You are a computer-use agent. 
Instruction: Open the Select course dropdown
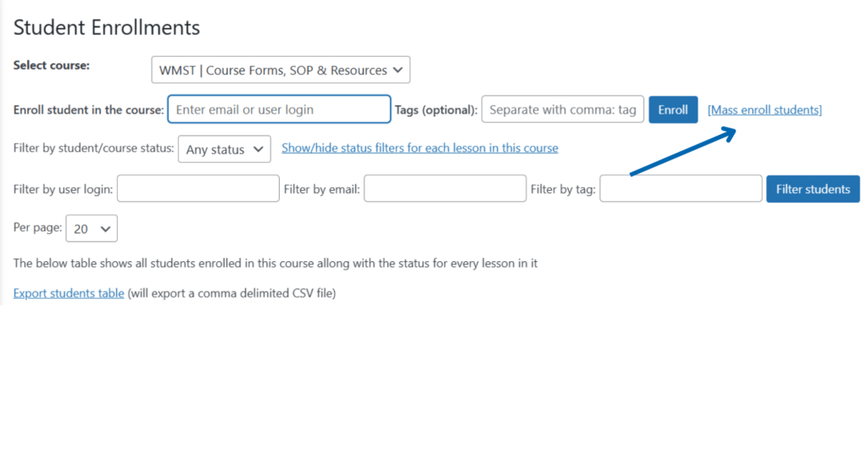click(x=281, y=70)
